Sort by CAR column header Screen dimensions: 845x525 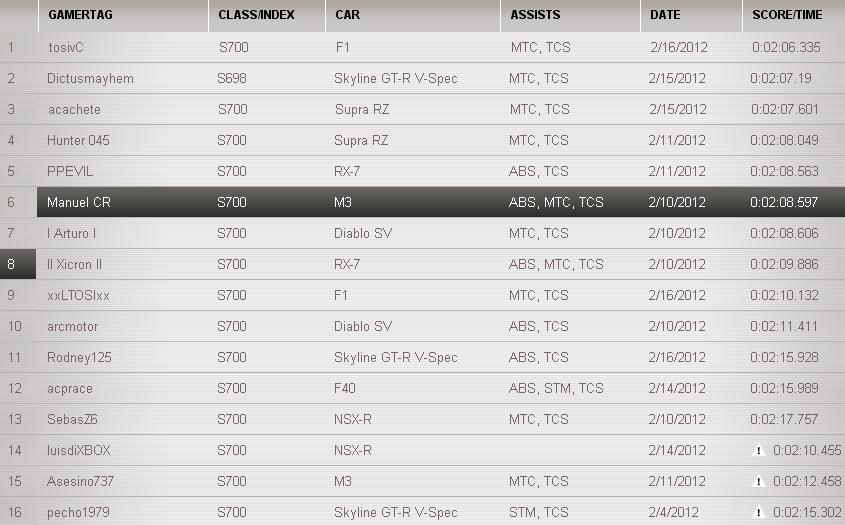coord(348,15)
